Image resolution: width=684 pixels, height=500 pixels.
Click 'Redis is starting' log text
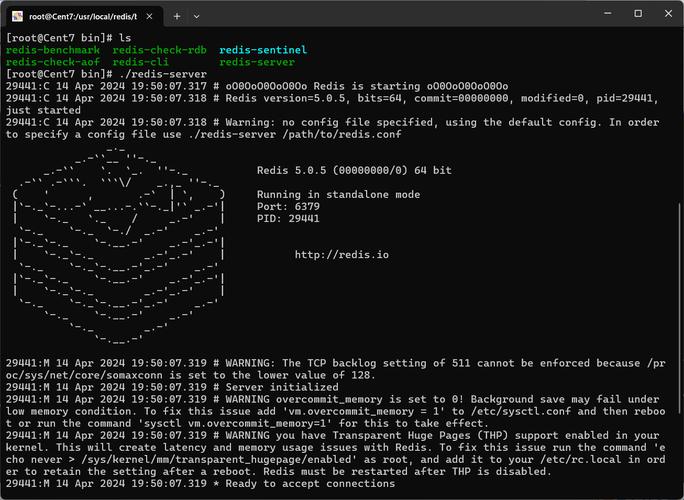pyautogui.click(x=366, y=86)
